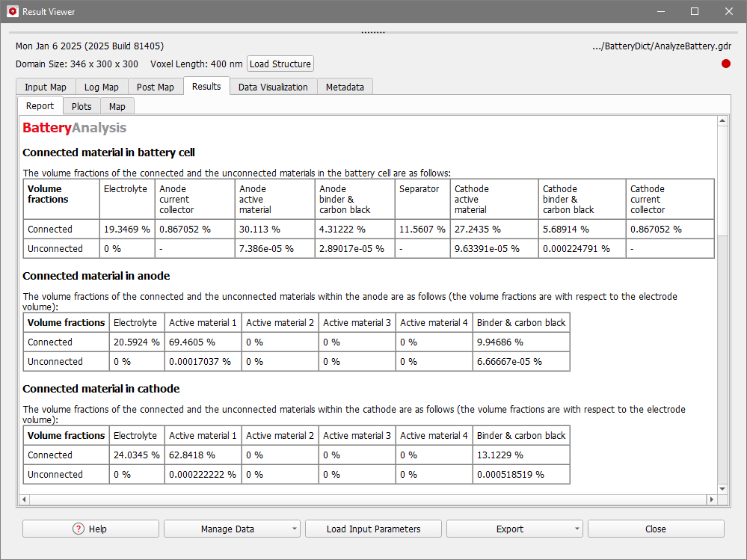Click the vertical scrollbar thumb
Image resolution: width=747 pixels, height=560 pixels.
723,181
